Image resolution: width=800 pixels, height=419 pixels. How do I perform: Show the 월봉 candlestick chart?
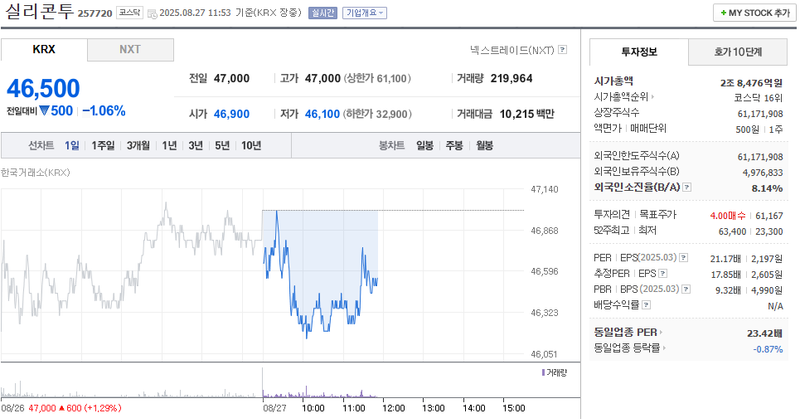click(484, 145)
